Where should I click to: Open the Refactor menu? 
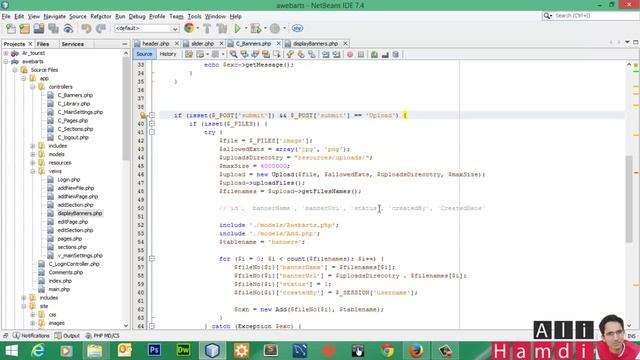point(101,16)
